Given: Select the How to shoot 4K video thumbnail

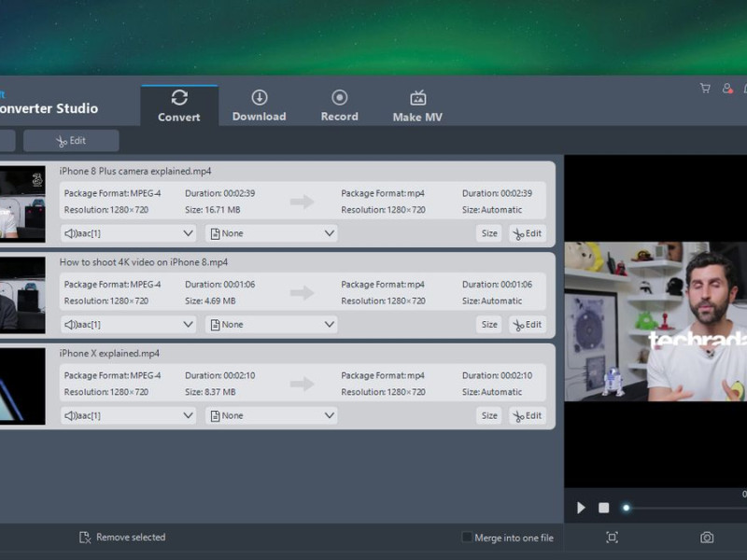Looking at the screenshot, I should click(22, 295).
